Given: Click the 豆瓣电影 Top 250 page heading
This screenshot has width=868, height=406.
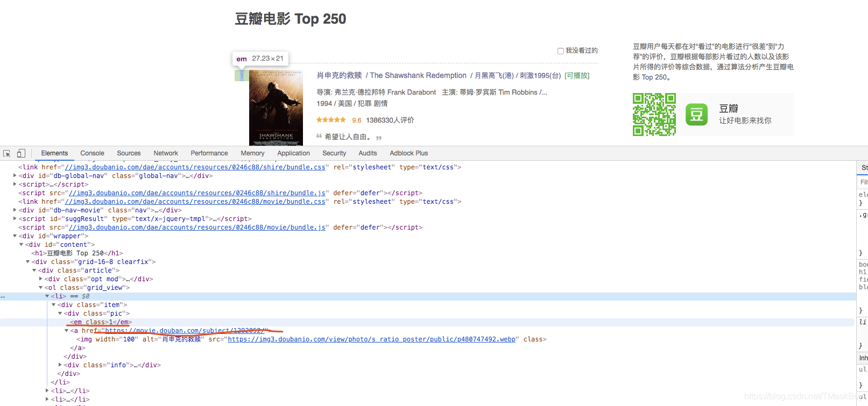Looking at the screenshot, I should click(x=291, y=19).
